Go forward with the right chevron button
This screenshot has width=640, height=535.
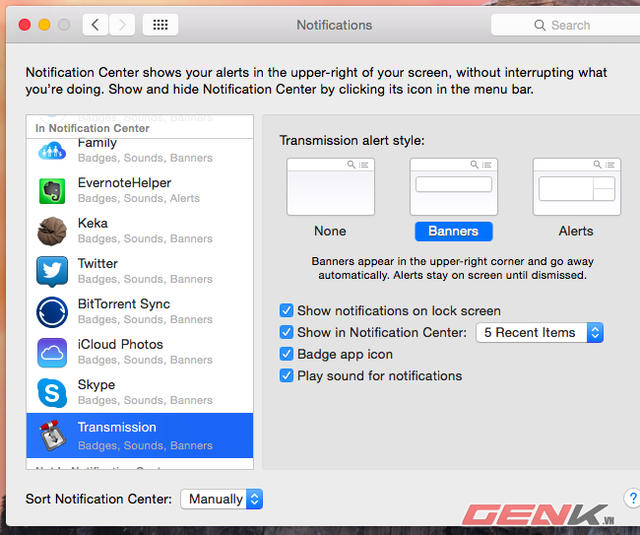click(x=122, y=25)
